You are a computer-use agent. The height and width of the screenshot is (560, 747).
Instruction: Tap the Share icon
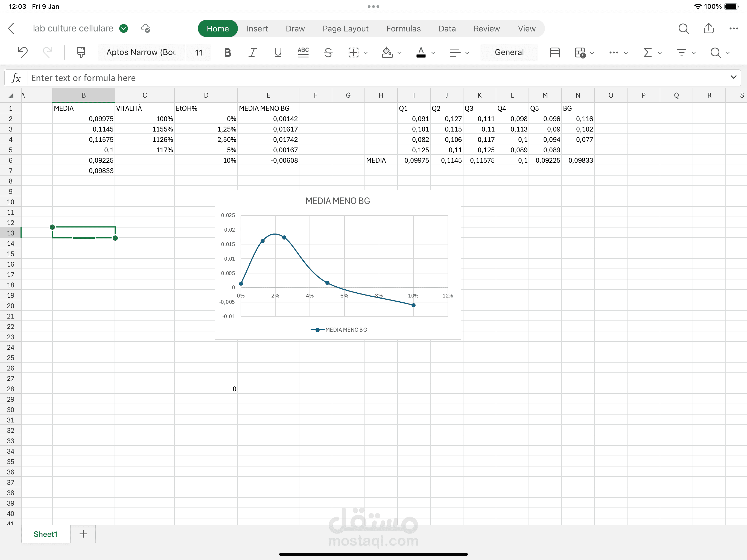708,28
